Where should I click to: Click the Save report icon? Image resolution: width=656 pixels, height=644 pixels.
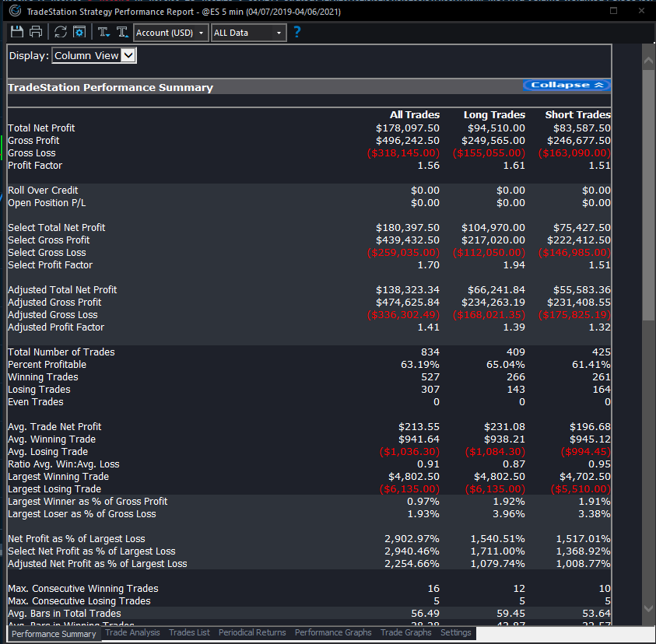tap(16, 32)
